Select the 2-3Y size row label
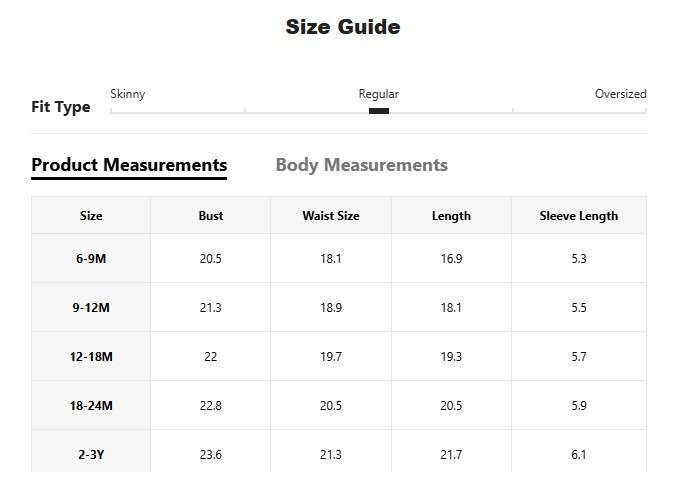The image size is (675, 482). [91, 454]
